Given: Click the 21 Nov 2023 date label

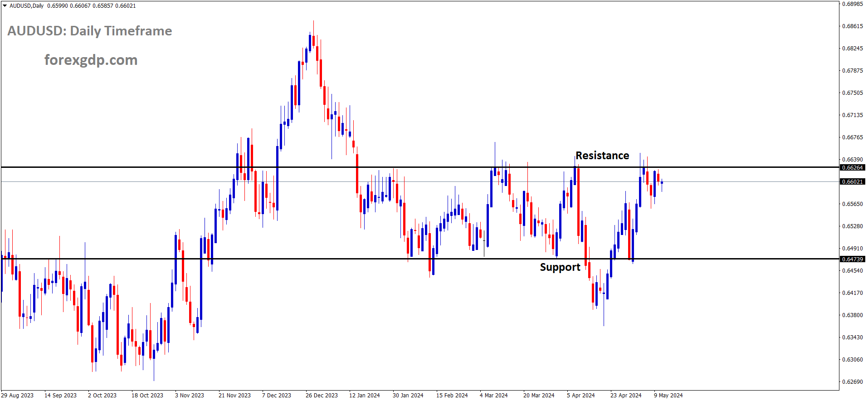Looking at the screenshot, I should (x=234, y=396).
